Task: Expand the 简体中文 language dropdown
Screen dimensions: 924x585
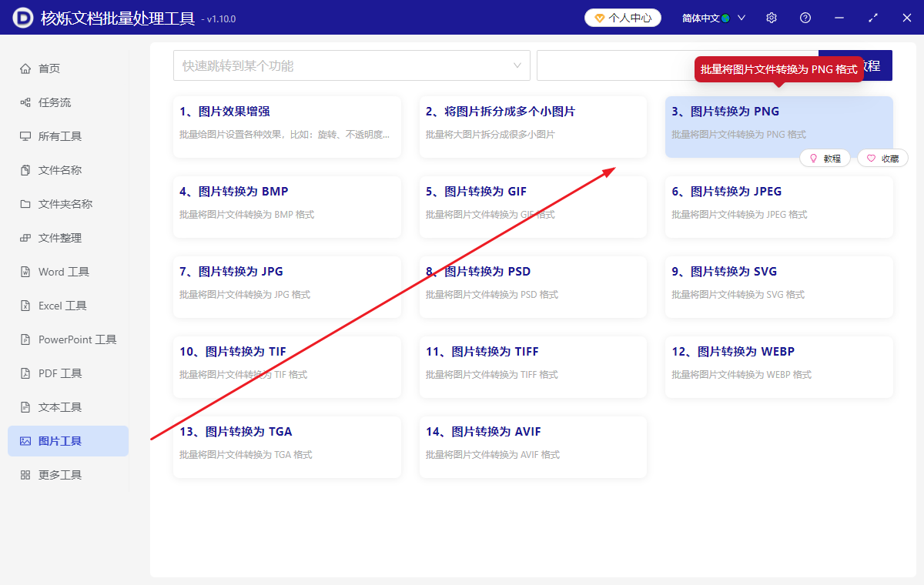Action: click(715, 18)
